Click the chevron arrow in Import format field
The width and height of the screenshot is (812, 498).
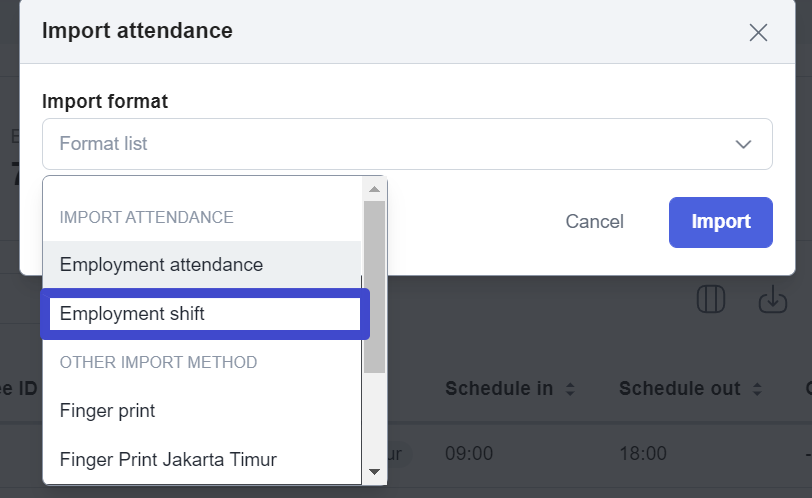743,144
